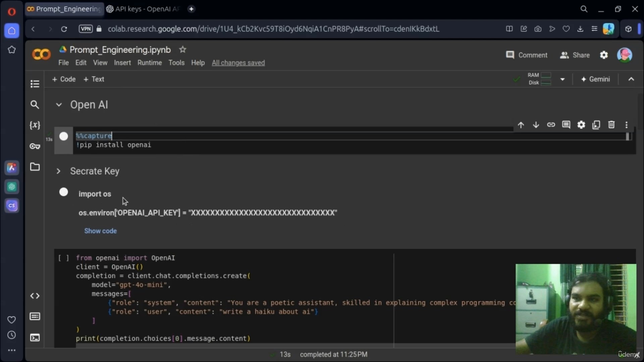Open the File menu
Viewport: 644px width, 362px height.
point(63,63)
